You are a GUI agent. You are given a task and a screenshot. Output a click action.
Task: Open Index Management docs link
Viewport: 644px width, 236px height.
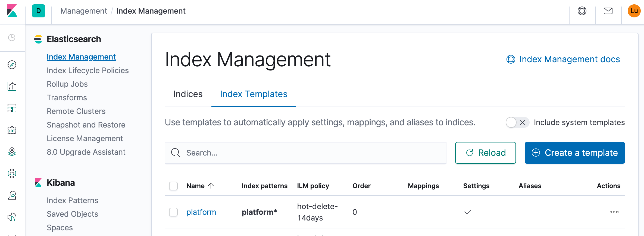coord(563,59)
